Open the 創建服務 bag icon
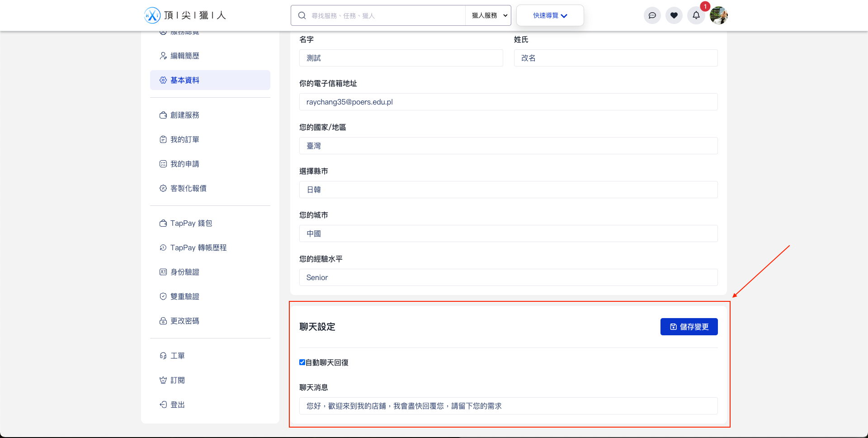Image resolution: width=868 pixels, height=438 pixels. 163,115
